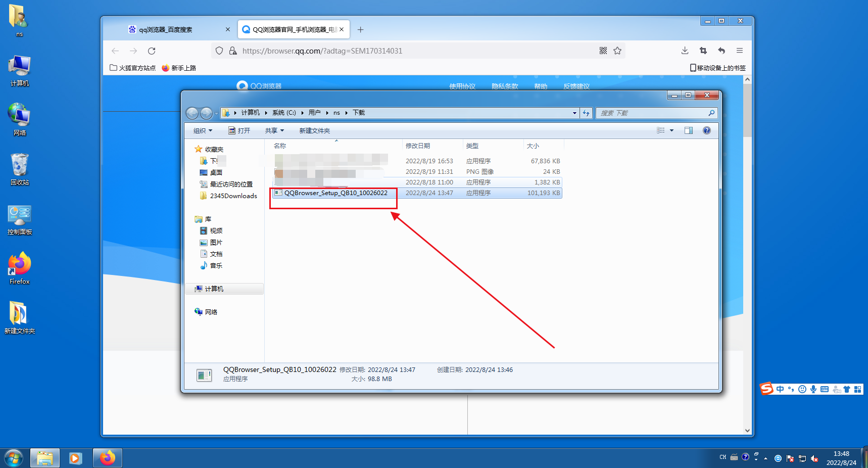Toggle the Explorer preview pane button
The width and height of the screenshot is (868, 468).
pyautogui.click(x=689, y=130)
